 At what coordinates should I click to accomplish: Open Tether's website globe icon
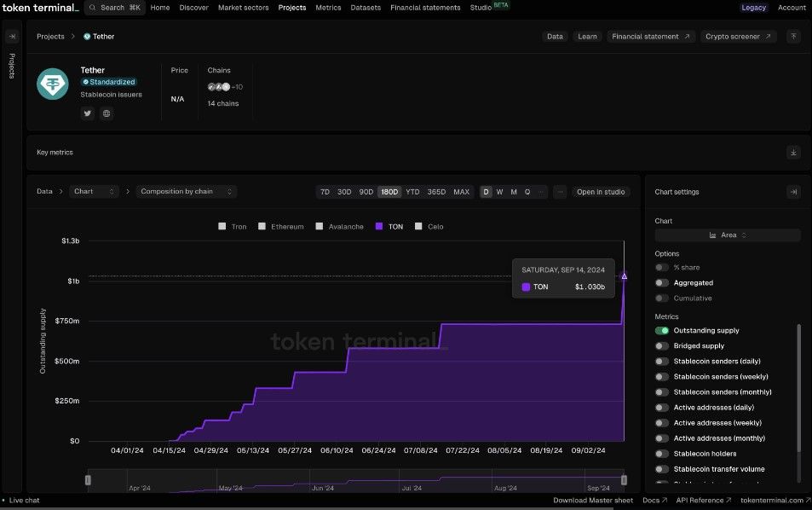coord(107,113)
